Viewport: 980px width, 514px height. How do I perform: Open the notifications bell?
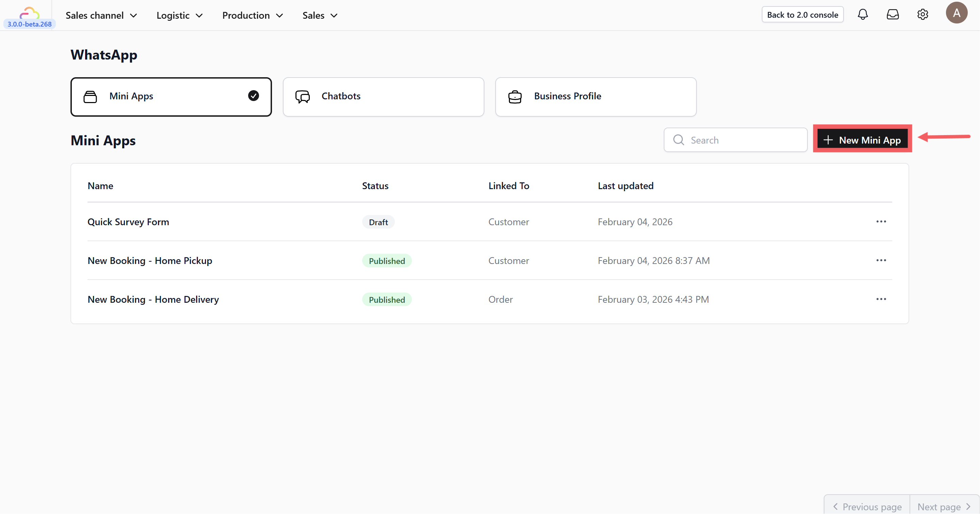click(x=863, y=14)
